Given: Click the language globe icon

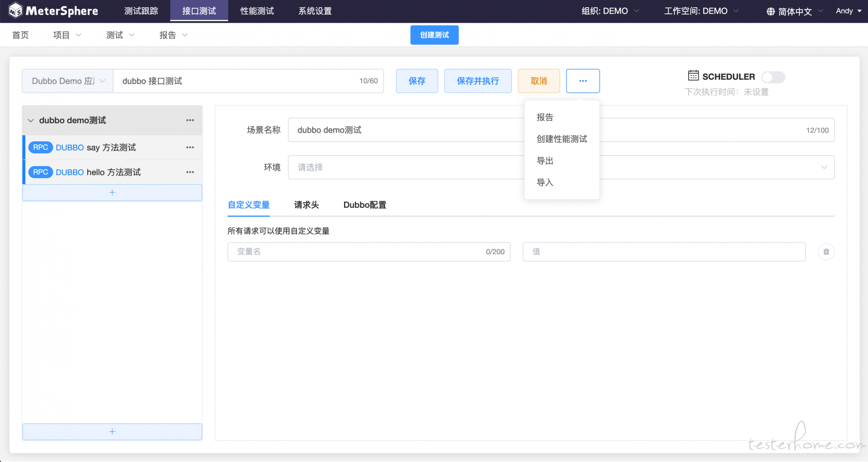Looking at the screenshot, I should point(770,11).
